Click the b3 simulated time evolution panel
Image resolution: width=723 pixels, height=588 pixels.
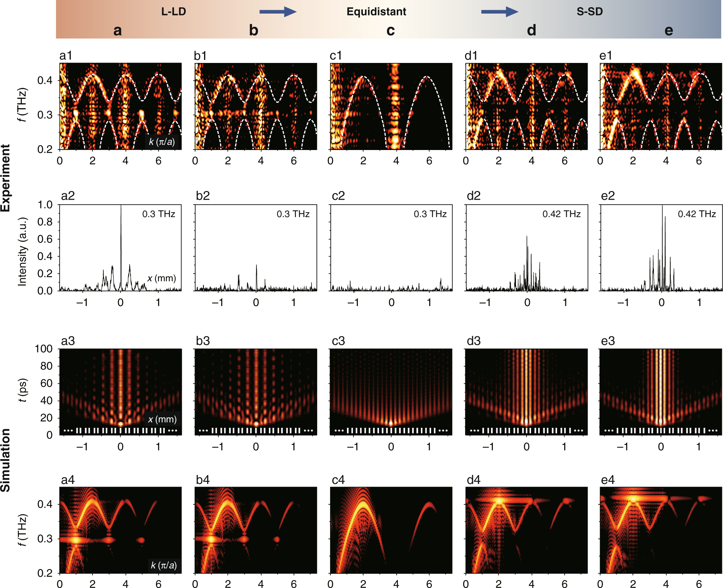tap(256, 392)
